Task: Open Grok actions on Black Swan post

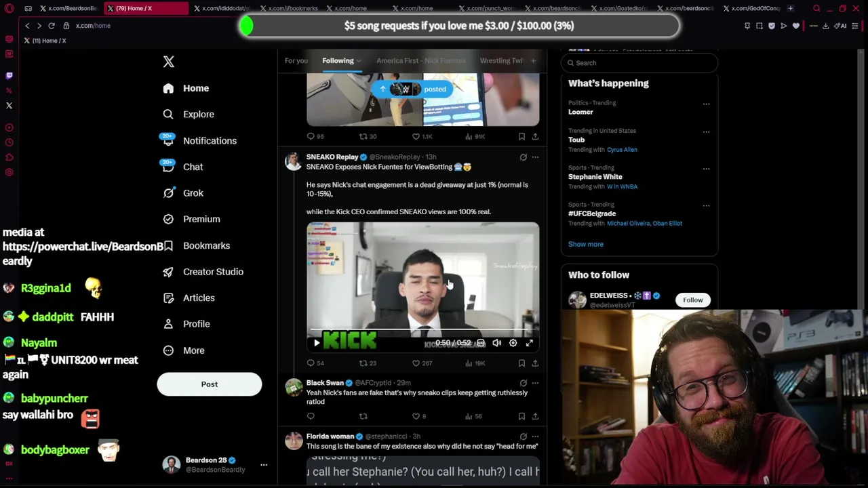Action: click(523, 383)
